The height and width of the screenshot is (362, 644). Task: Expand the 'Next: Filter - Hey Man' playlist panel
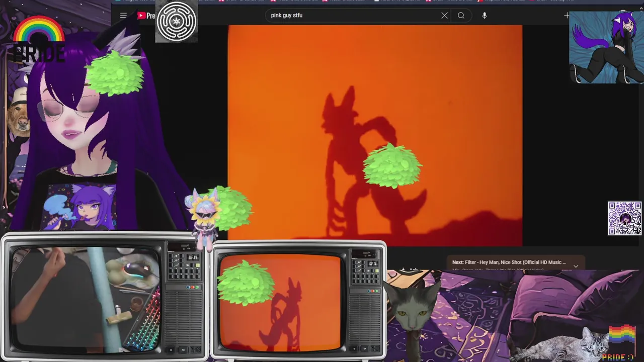click(x=576, y=266)
